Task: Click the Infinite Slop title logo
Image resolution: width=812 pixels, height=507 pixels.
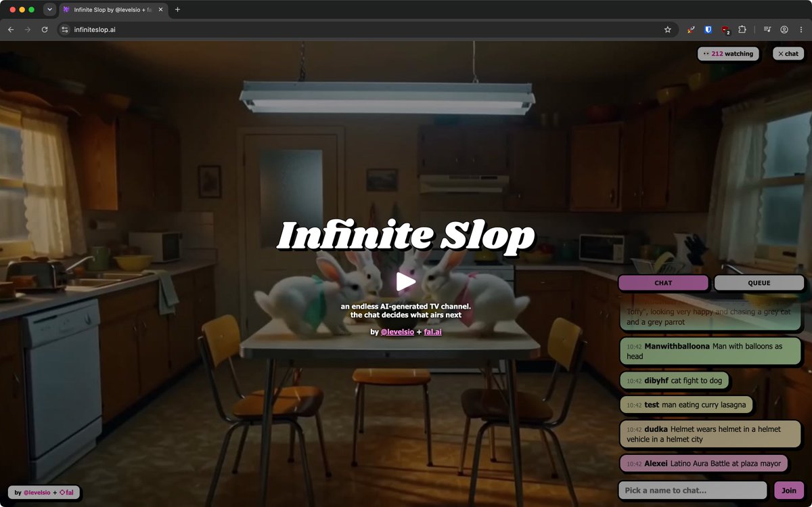Action: pyautogui.click(x=406, y=236)
